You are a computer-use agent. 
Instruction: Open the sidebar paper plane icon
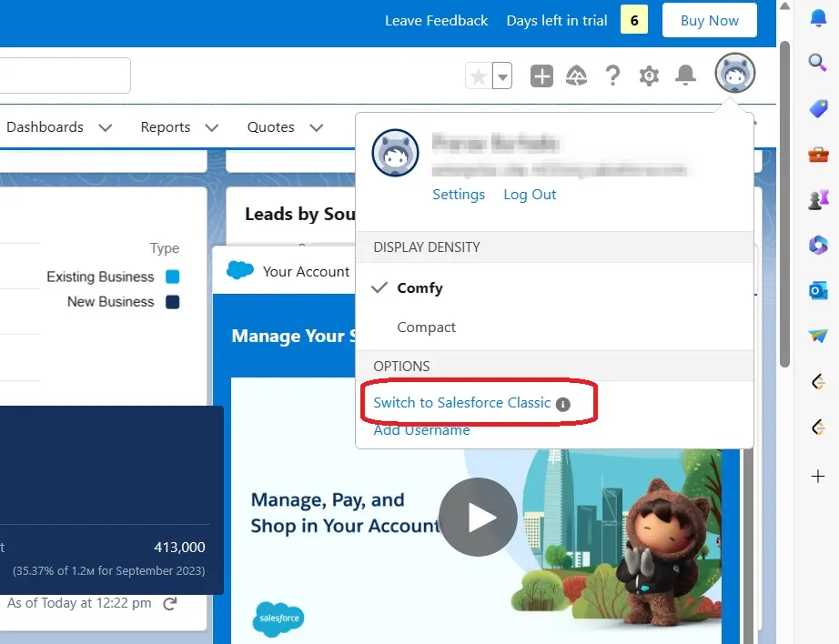tap(818, 336)
